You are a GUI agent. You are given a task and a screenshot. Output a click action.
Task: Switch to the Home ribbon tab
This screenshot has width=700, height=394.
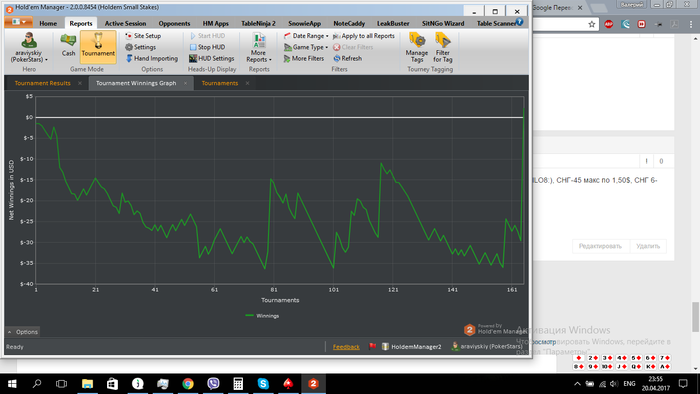[x=48, y=23]
